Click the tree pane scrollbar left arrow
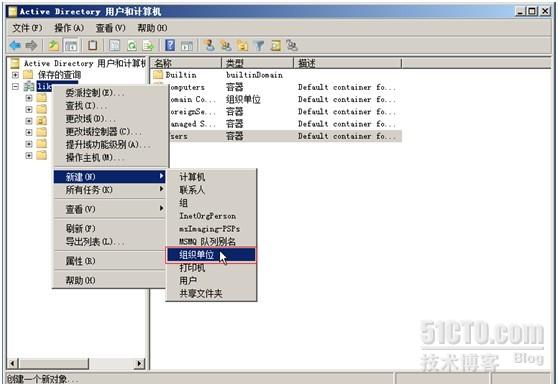558x386 pixels. tap(12, 363)
